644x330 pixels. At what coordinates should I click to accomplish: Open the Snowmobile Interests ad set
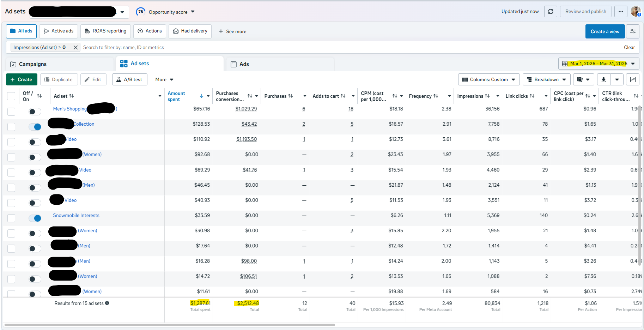click(76, 215)
